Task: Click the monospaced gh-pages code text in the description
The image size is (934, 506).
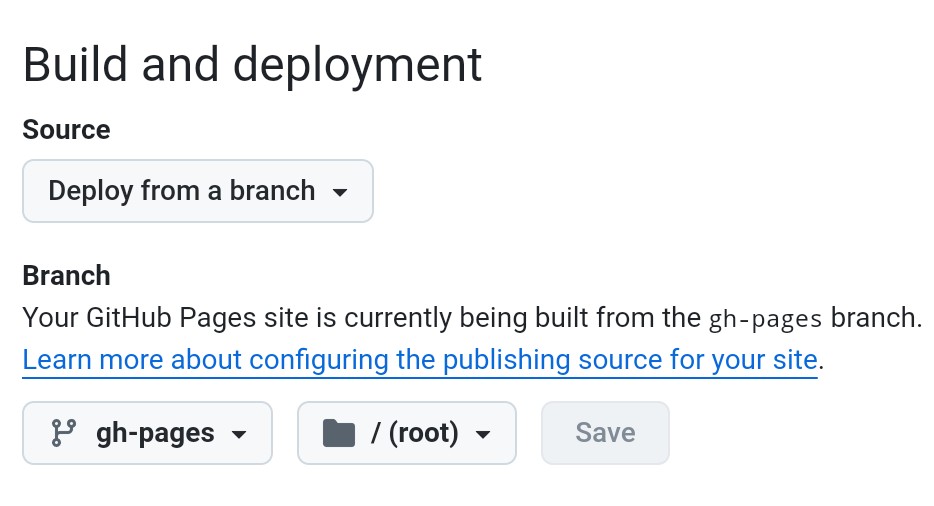Action: 765,319
